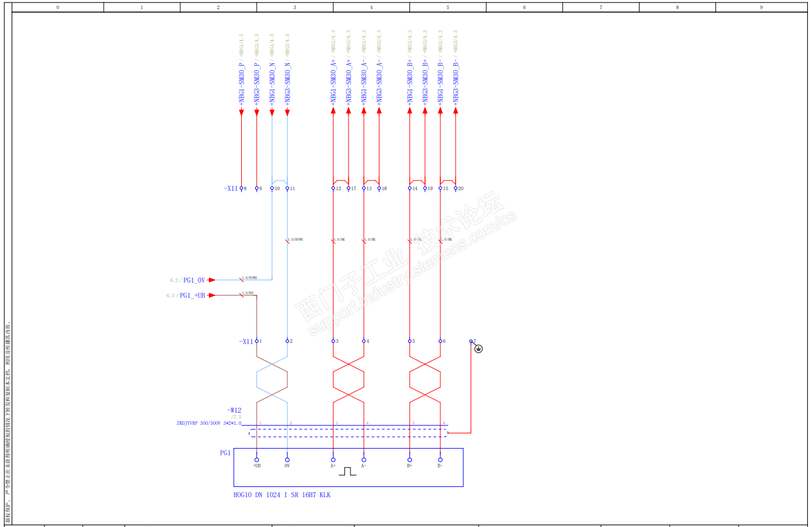Image resolution: width=812 pixels, height=527 pixels.
Task: Select the "A+" pin label in PG1
Action: coord(333,466)
